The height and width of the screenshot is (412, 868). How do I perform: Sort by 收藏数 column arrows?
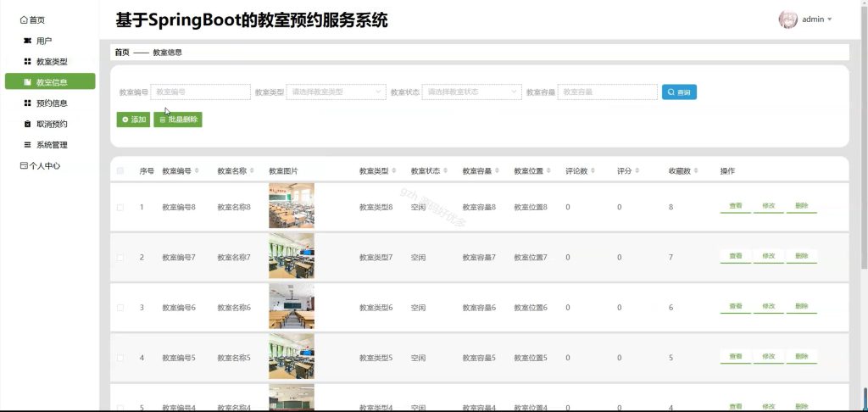click(696, 170)
